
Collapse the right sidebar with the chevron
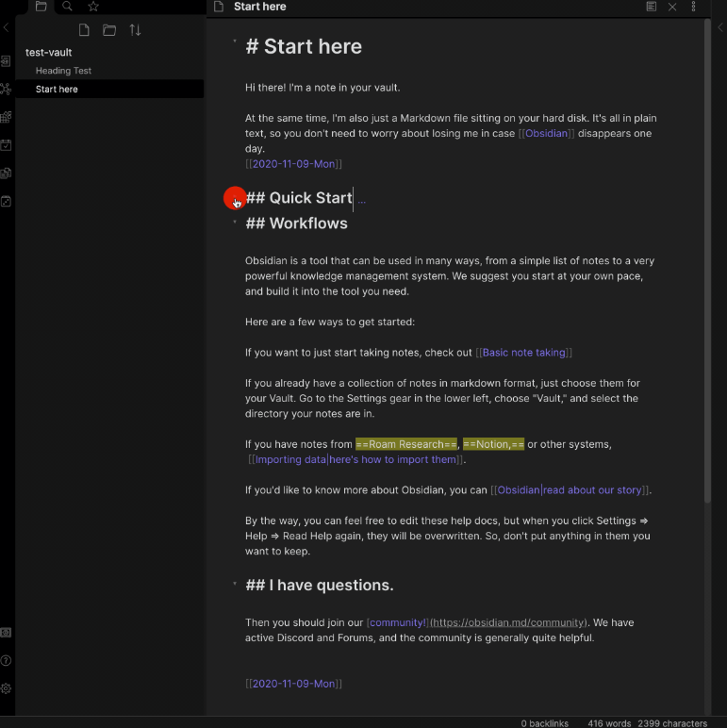point(720,28)
